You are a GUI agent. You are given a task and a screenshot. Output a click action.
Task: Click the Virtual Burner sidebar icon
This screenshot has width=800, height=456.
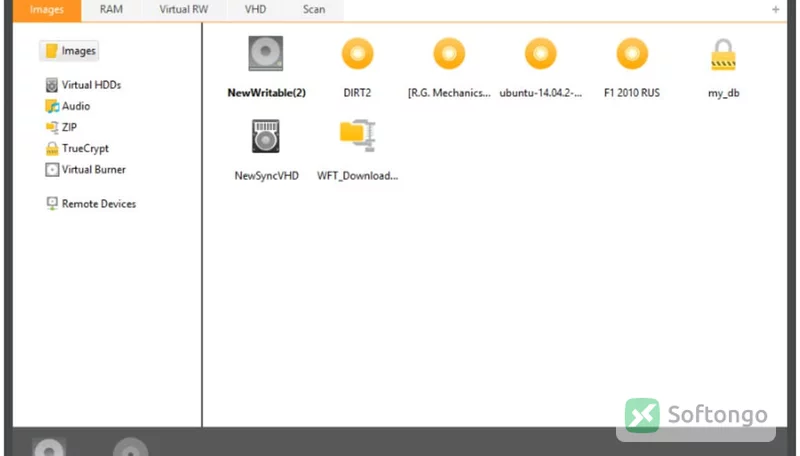pos(52,169)
